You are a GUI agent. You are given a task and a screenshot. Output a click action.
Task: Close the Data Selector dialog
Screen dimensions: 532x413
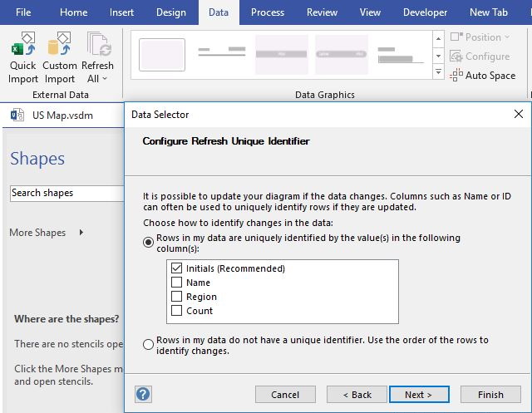519,115
